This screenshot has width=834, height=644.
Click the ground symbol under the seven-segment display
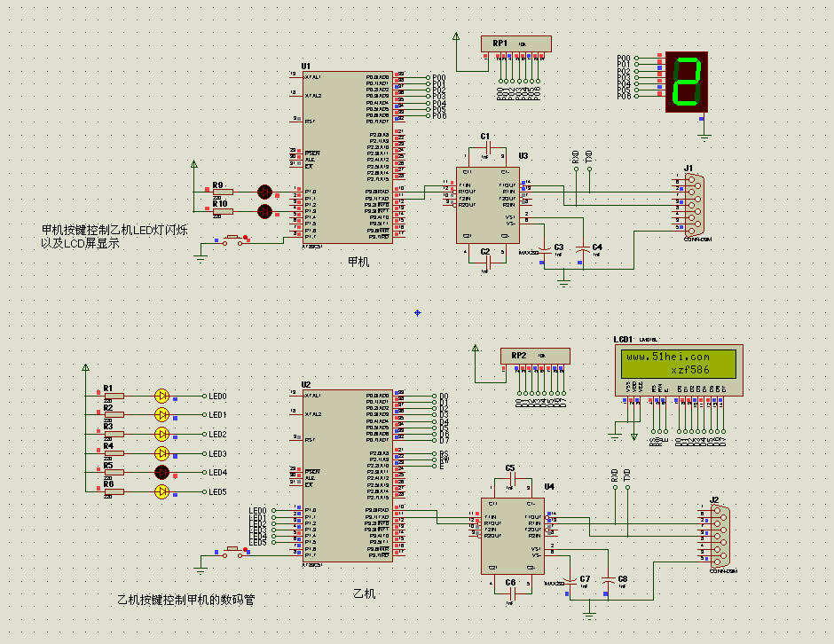tap(704, 138)
